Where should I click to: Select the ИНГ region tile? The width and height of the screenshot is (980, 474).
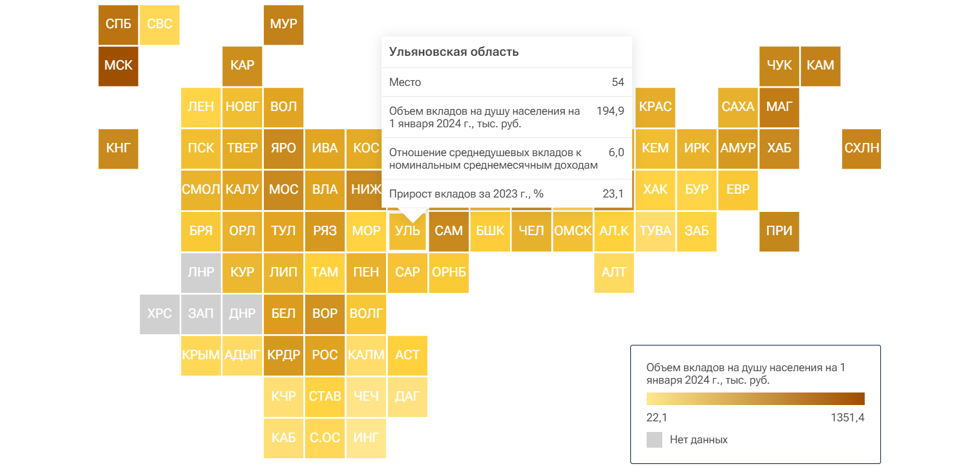tap(366, 438)
